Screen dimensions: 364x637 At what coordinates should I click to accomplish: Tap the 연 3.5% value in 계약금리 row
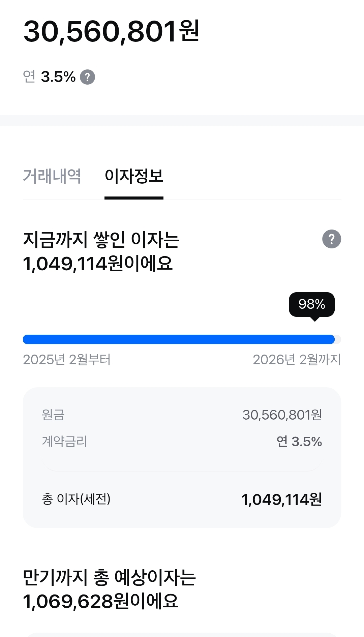(x=299, y=442)
